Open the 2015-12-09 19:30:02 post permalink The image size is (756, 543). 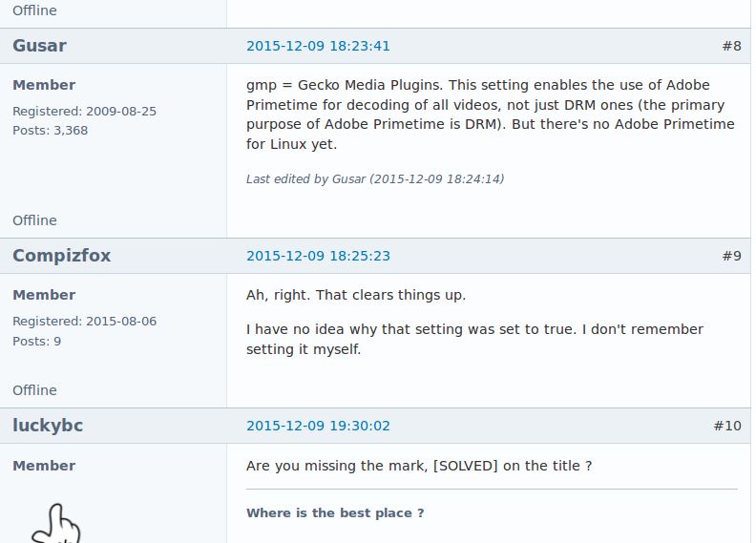click(x=318, y=426)
